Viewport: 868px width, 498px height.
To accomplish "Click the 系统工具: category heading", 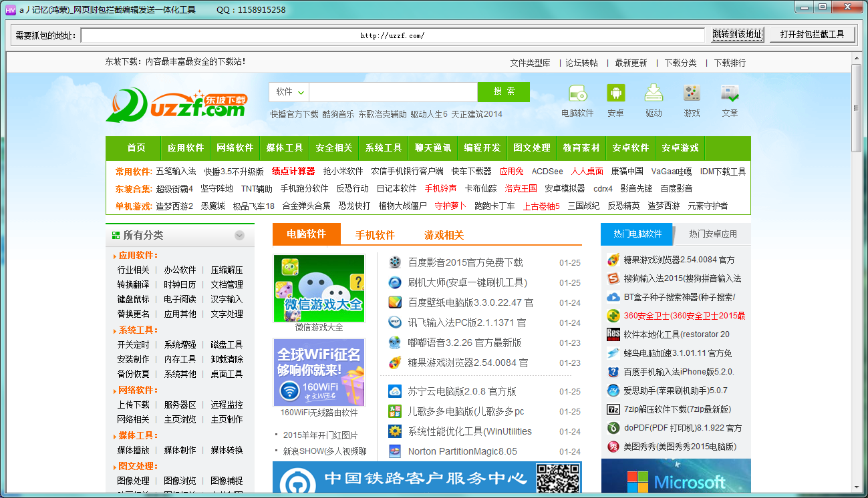I will 138,330.
